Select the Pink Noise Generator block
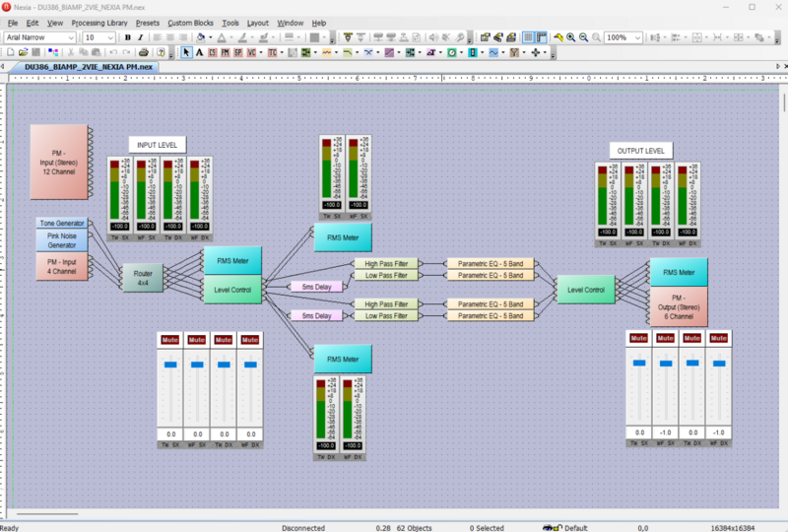The width and height of the screenshot is (788, 532). tap(62, 240)
